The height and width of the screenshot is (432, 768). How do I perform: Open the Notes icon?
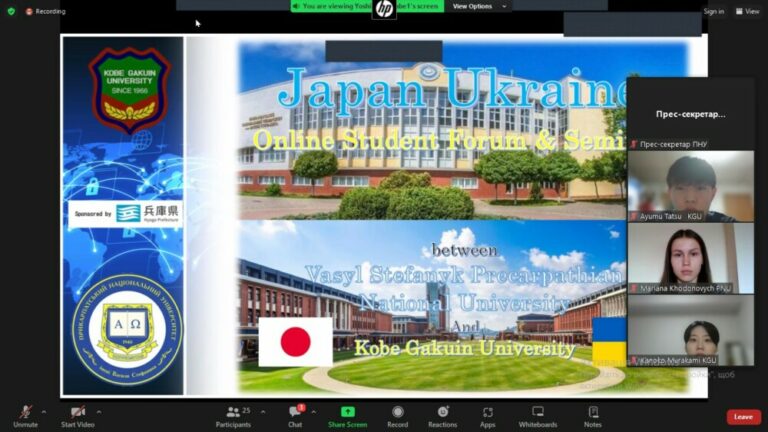coord(593,416)
